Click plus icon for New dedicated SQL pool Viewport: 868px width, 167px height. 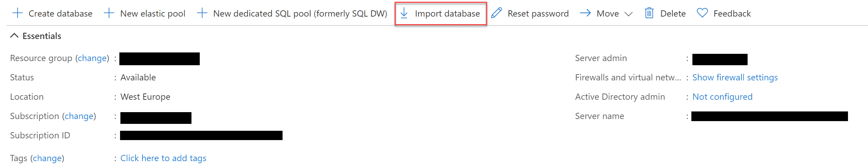pyautogui.click(x=202, y=13)
